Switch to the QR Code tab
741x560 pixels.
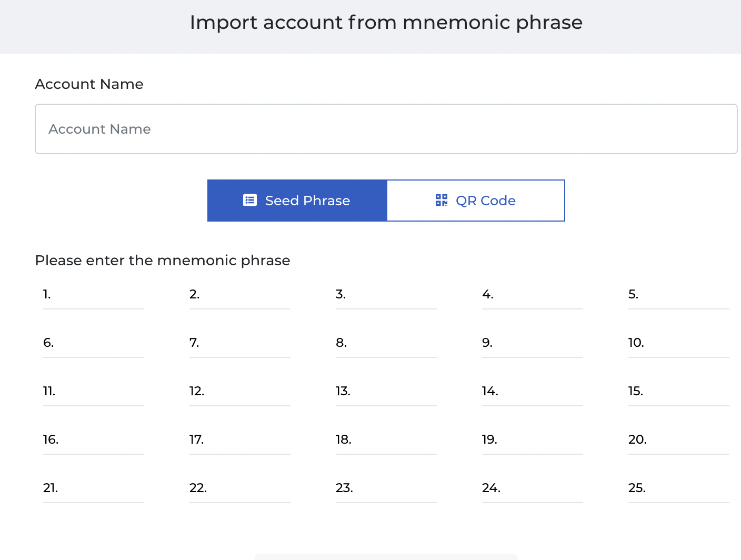(x=476, y=201)
